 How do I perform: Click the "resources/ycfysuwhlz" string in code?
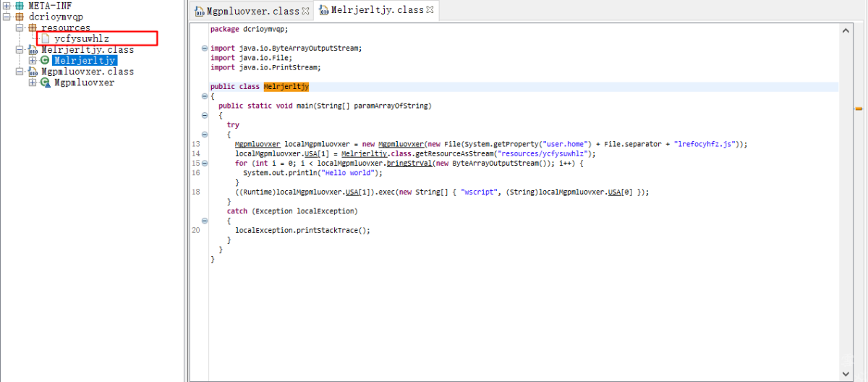542,153
